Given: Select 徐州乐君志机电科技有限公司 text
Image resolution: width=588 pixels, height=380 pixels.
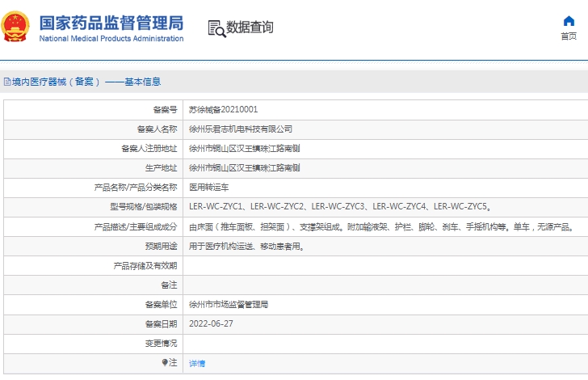Looking at the screenshot, I should click(x=241, y=129).
